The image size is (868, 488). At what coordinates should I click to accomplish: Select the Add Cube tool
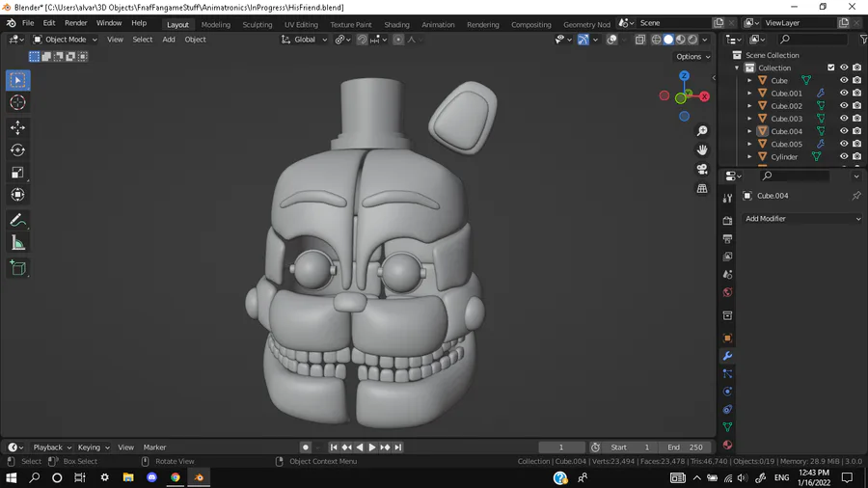click(x=17, y=268)
